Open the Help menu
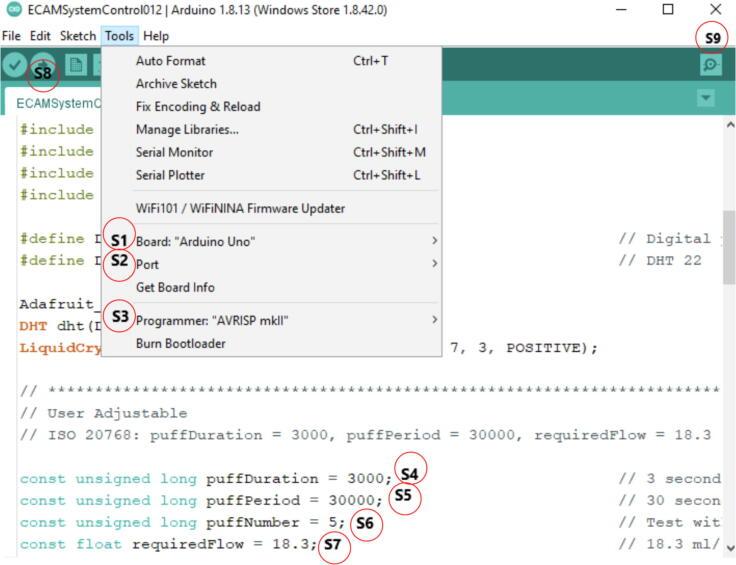 [x=156, y=36]
